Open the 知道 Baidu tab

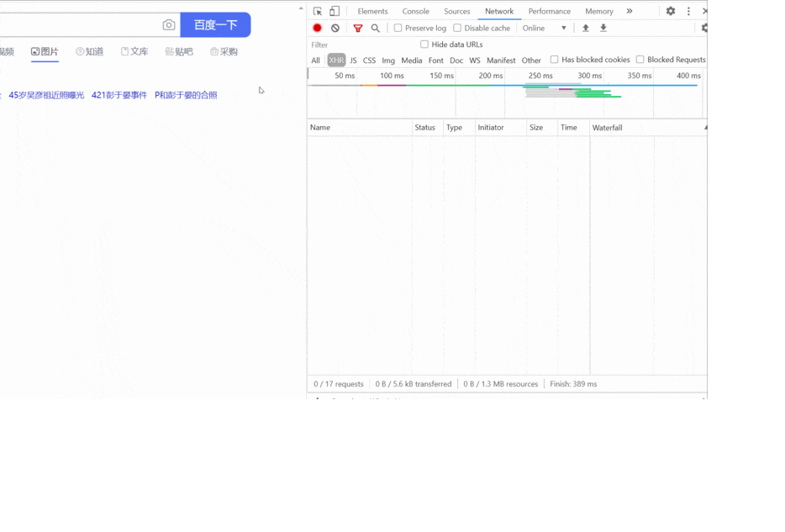(x=90, y=51)
